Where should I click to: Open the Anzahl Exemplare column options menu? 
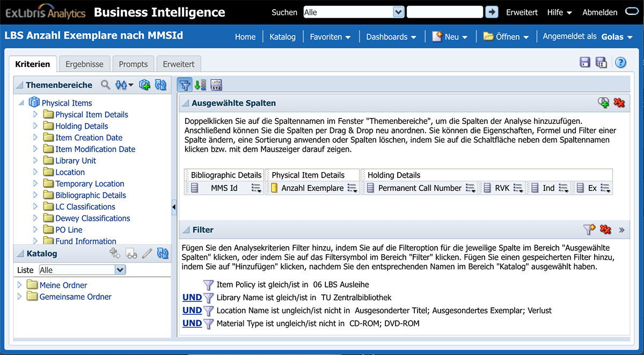point(353,188)
